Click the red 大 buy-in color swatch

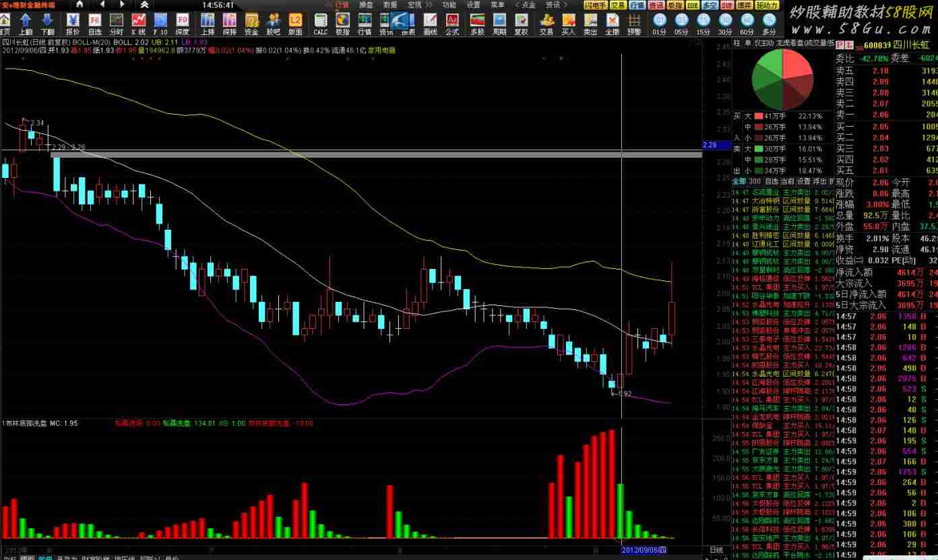click(x=759, y=116)
